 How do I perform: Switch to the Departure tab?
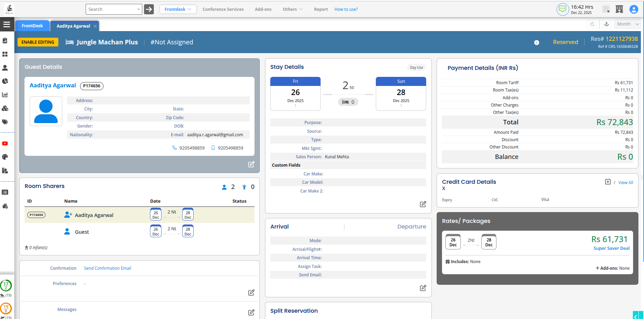[x=412, y=227]
